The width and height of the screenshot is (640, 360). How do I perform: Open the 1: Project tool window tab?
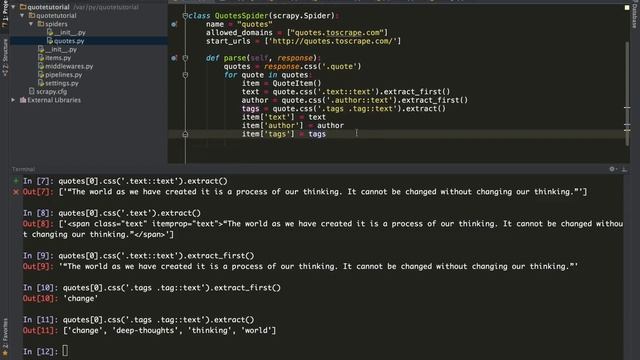[x=5, y=15]
